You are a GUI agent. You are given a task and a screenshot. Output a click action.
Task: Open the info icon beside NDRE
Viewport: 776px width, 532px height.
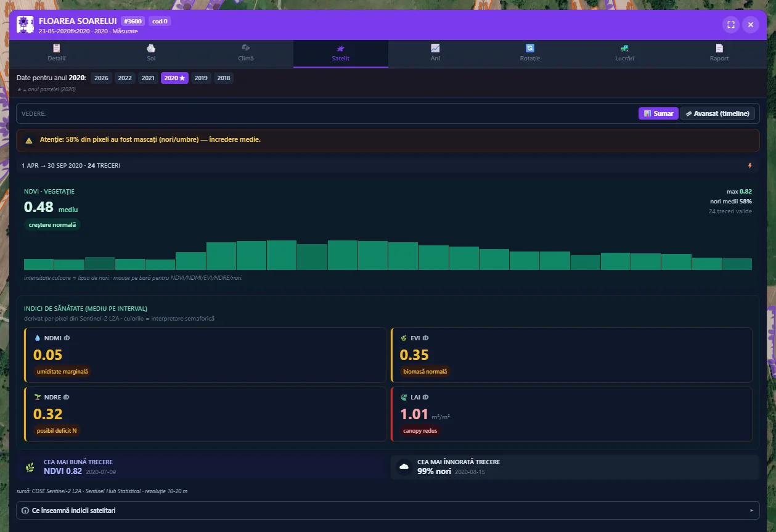pos(67,397)
